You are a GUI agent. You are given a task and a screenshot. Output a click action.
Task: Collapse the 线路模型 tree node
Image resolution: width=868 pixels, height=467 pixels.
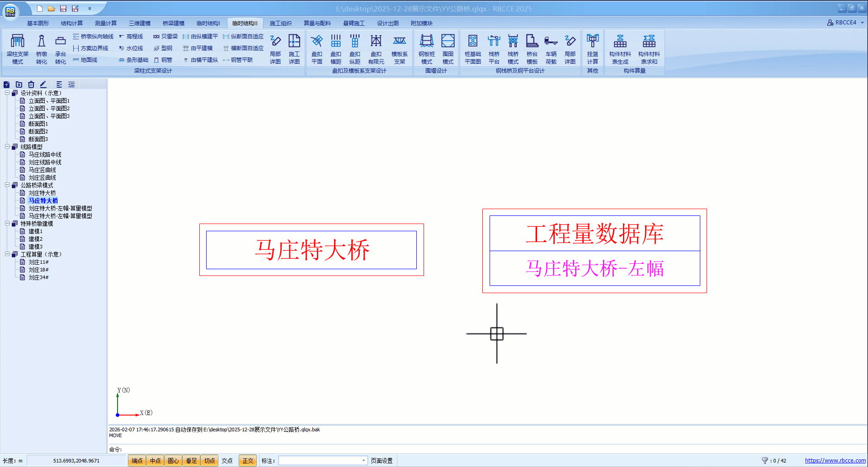7,147
